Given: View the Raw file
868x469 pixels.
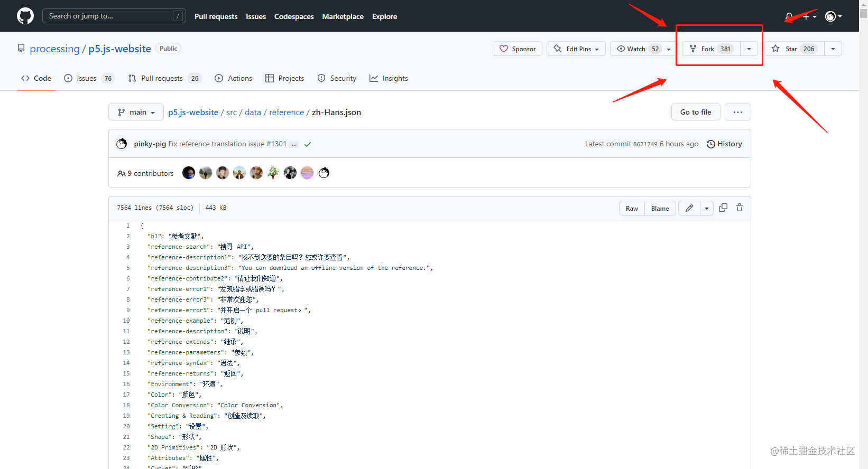Looking at the screenshot, I should [x=632, y=208].
